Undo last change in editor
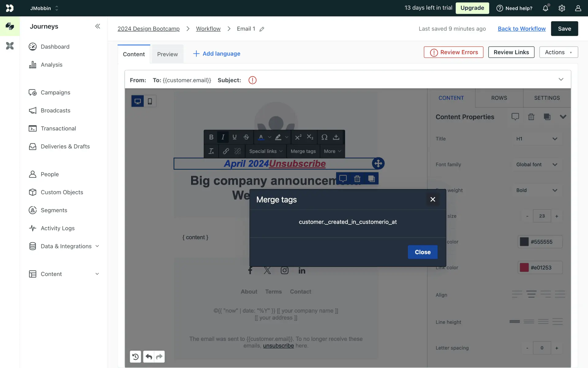The width and height of the screenshot is (588, 368). [149, 357]
